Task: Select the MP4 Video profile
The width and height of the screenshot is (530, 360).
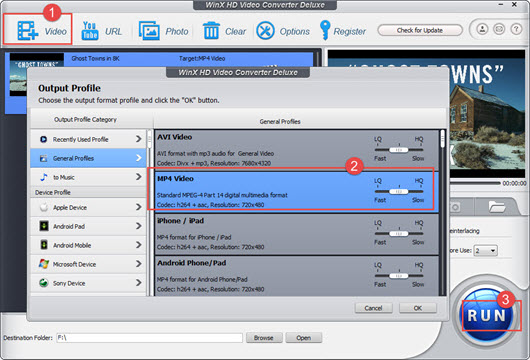Action: (296, 191)
